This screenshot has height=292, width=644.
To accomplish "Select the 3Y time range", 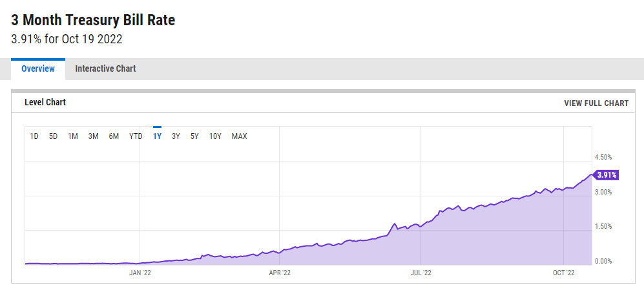I will click(x=176, y=136).
